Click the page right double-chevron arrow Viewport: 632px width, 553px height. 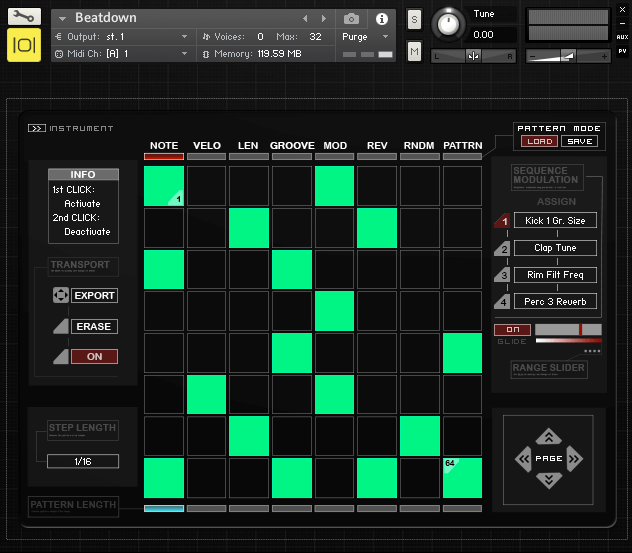(572, 459)
